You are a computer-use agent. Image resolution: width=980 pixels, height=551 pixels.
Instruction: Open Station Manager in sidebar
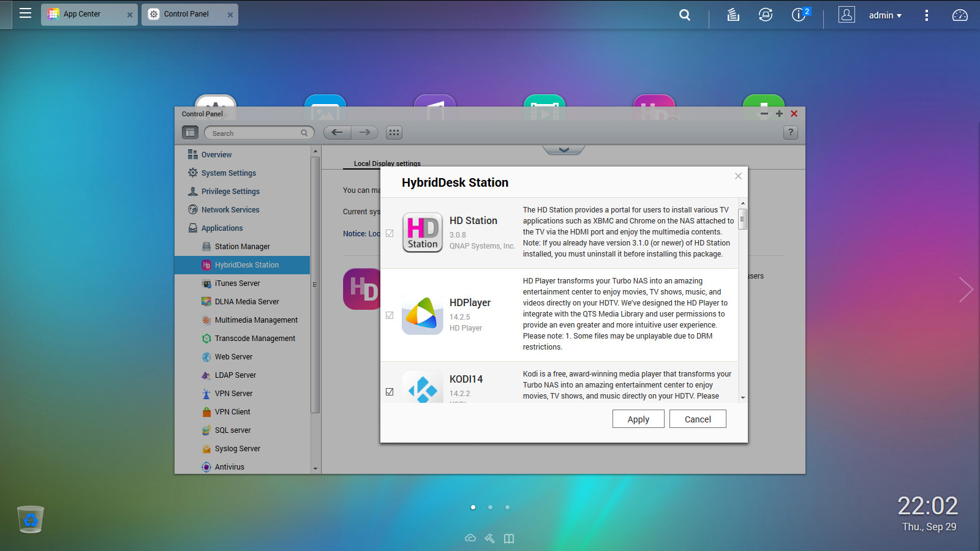[x=242, y=247]
